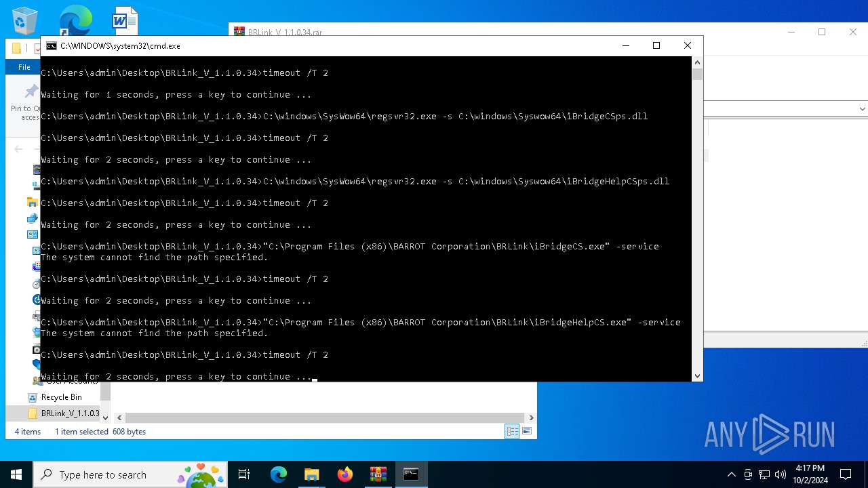Click right arrow of Explorer horizontal scrollbar
Screen dimensions: 868x488
tap(531, 418)
